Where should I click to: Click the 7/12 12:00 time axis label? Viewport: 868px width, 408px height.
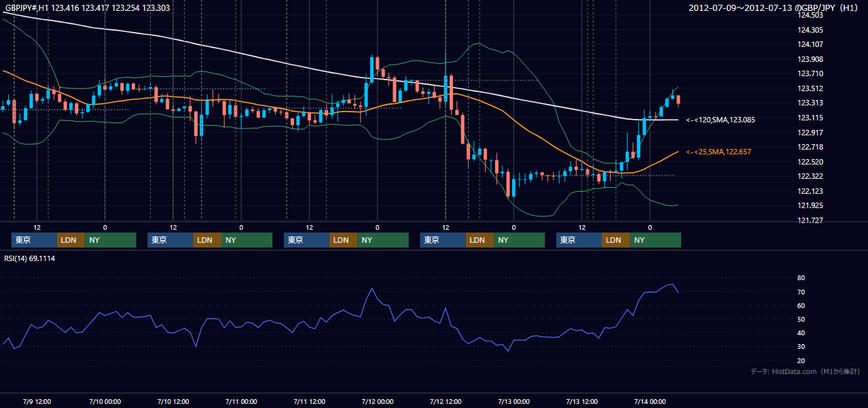pos(445,401)
